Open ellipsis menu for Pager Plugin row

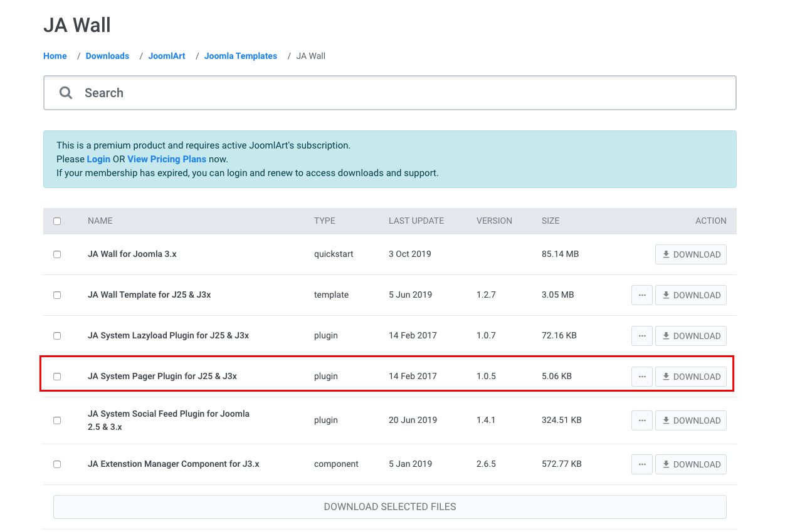641,377
